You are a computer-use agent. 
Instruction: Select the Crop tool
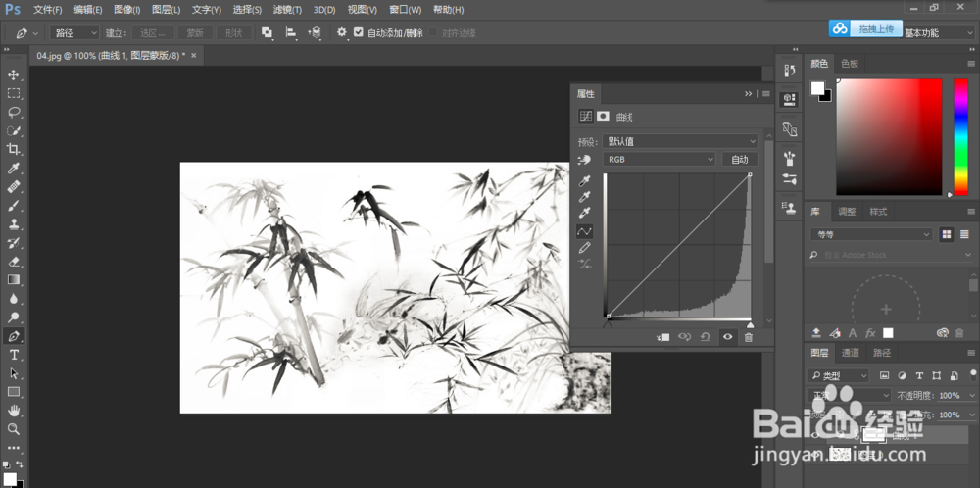(x=13, y=149)
